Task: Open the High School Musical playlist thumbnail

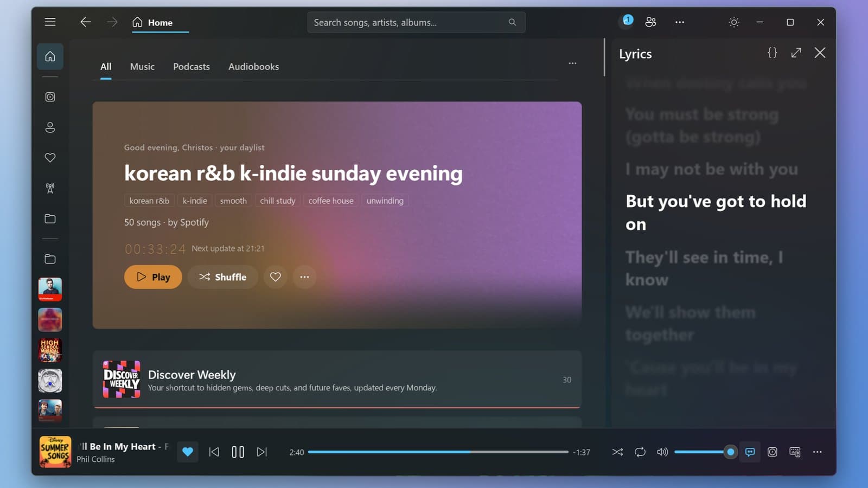Action: tap(50, 350)
